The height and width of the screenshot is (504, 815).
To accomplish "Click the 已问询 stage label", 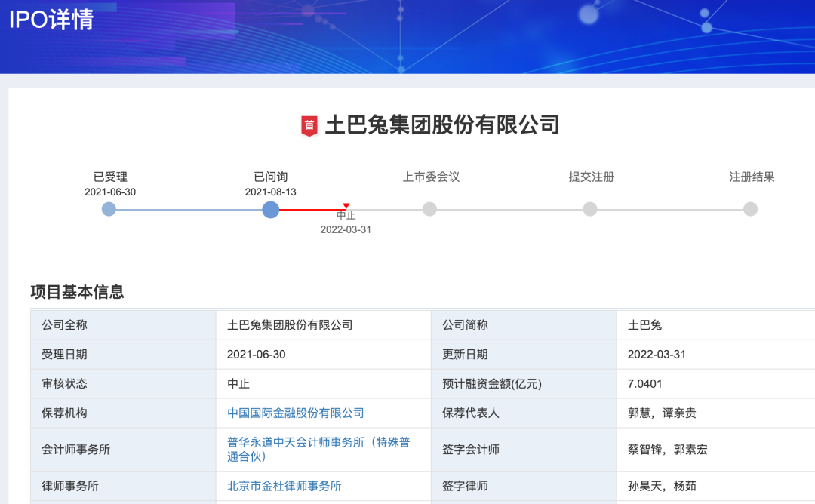I will pyautogui.click(x=270, y=177).
